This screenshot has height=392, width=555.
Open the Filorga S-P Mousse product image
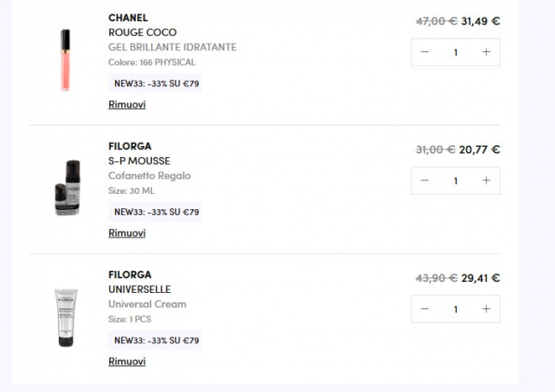coord(65,187)
